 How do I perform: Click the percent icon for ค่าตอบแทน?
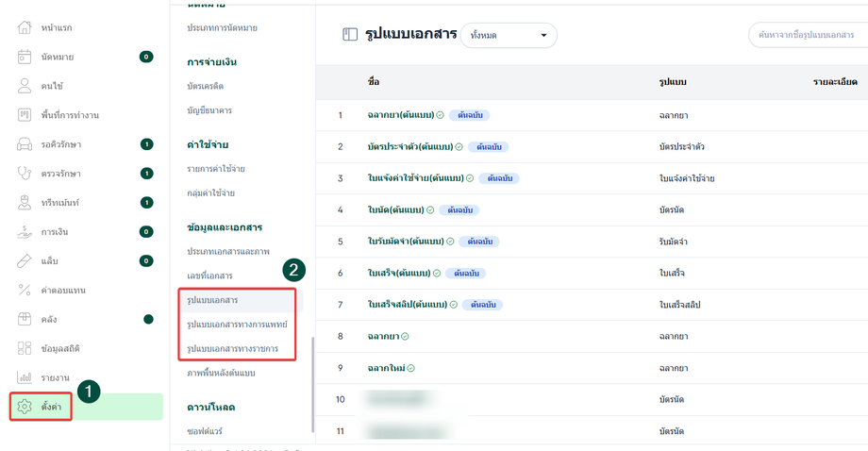pyautogui.click(x=25, y=290)
